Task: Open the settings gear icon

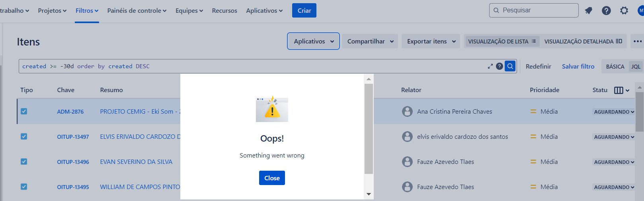Action: point(624,11)
